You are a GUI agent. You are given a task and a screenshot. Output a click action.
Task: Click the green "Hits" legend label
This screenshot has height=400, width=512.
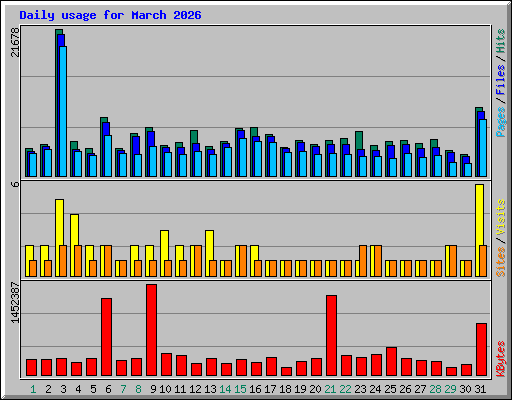[x=501, y=41]
